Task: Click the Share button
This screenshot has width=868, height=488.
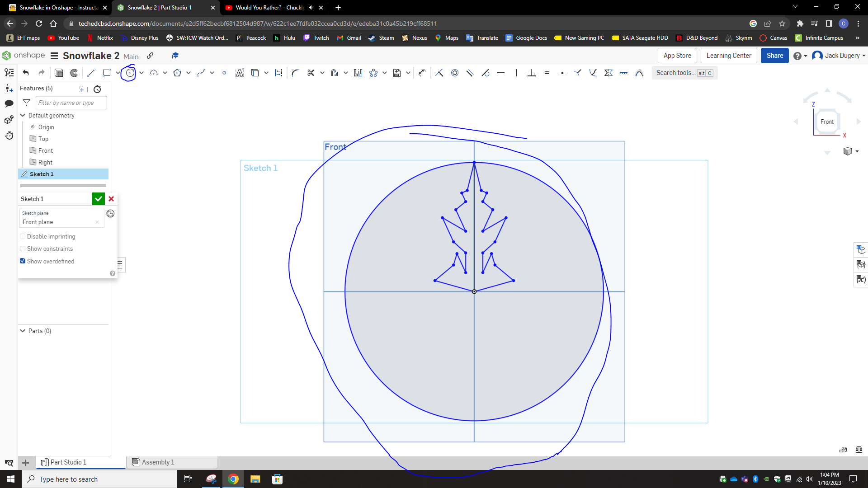Action: (774, 55)
